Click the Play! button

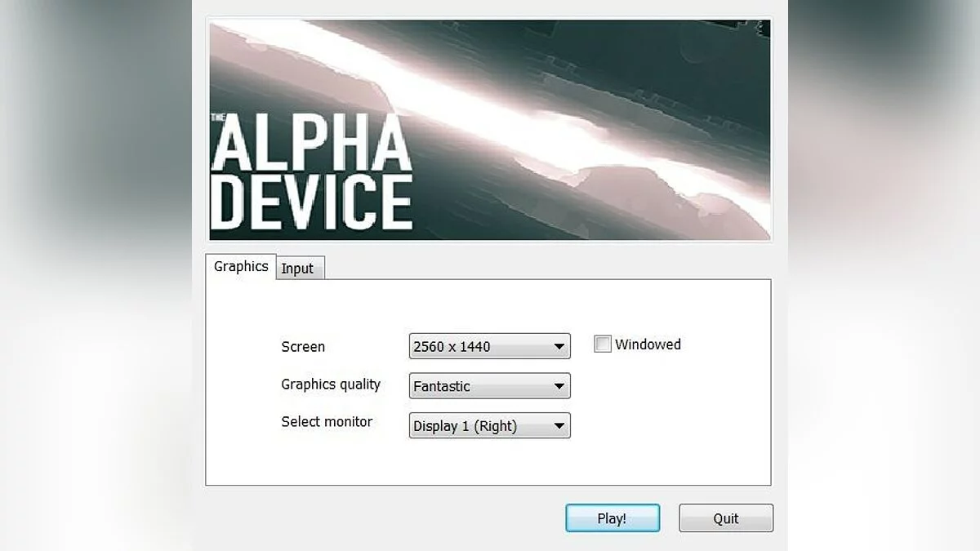(x=612, y=518)
